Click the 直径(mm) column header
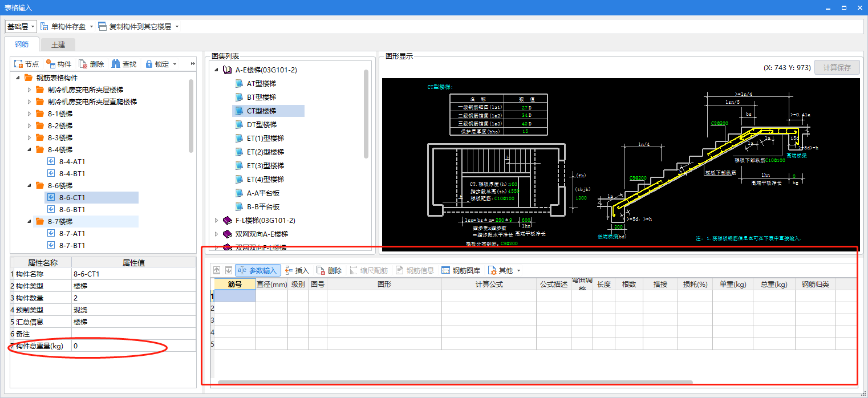 [x=271, y=284]
